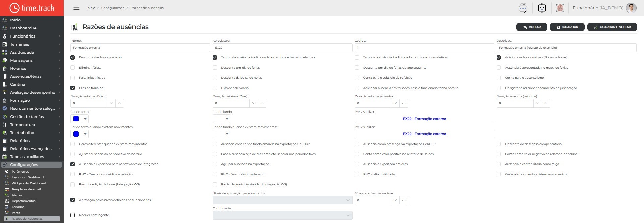This screenshot has height=223, width=644.
Task: Go to Configurações breadcrumb link
Action: pos(113,8)
